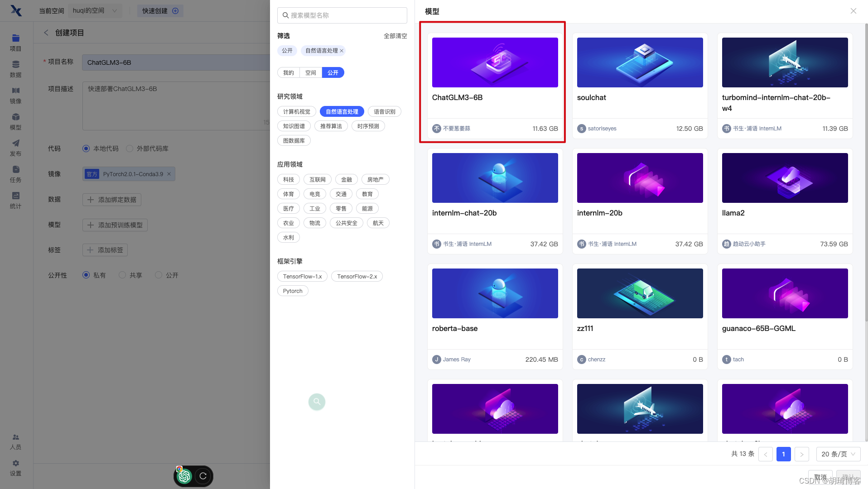This screenshot has height=489, width=868.
Task: Select the roberta-base model thumbnail
Action: click(x=495, y=293)
